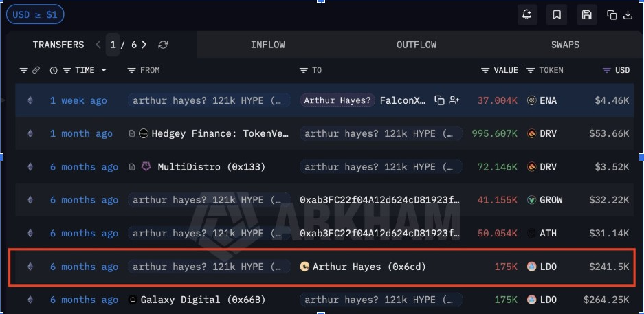The height and width of the screenshot is (314, 644).
Task: Open the FROM column filter
Action: coord(131,70)
